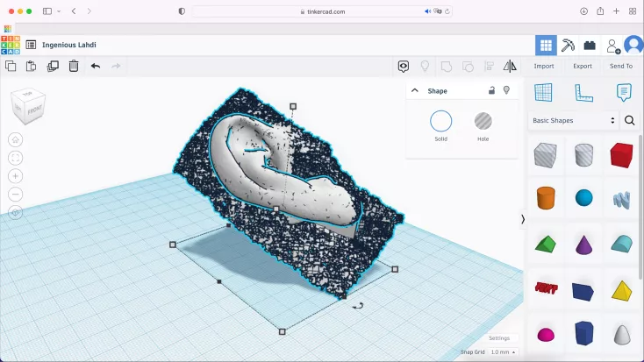The image size is (644, 362).
Task: Click the Undo arrow
Action: [96, 66]
